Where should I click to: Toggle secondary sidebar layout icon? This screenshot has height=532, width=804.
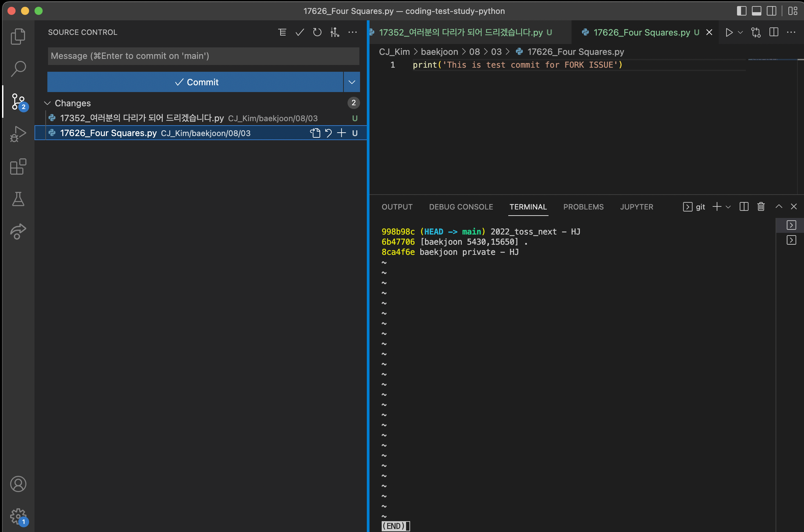click(x=771, y=11)
